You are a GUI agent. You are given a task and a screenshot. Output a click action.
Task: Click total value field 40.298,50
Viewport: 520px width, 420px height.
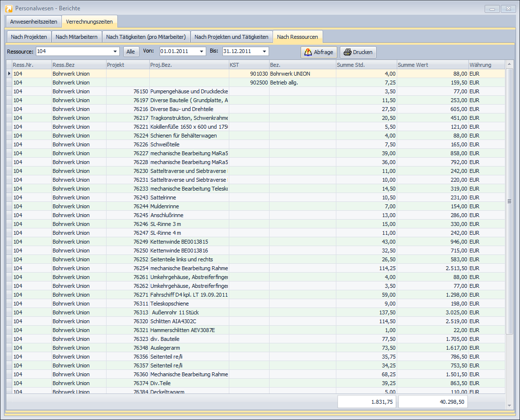click(x=433, y=402)
